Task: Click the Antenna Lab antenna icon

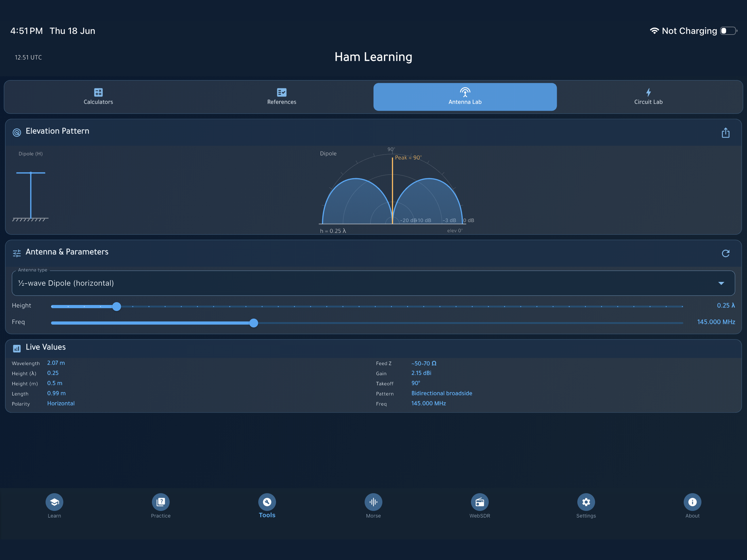Action: pyautogui.click(x=465, y=92)
